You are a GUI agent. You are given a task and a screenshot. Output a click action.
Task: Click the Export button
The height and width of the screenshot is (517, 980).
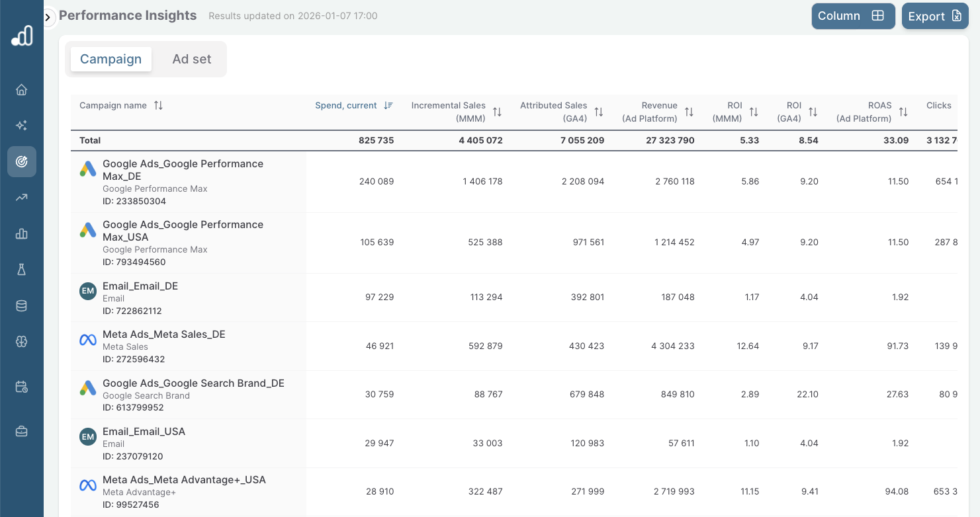tap(934, 17)
